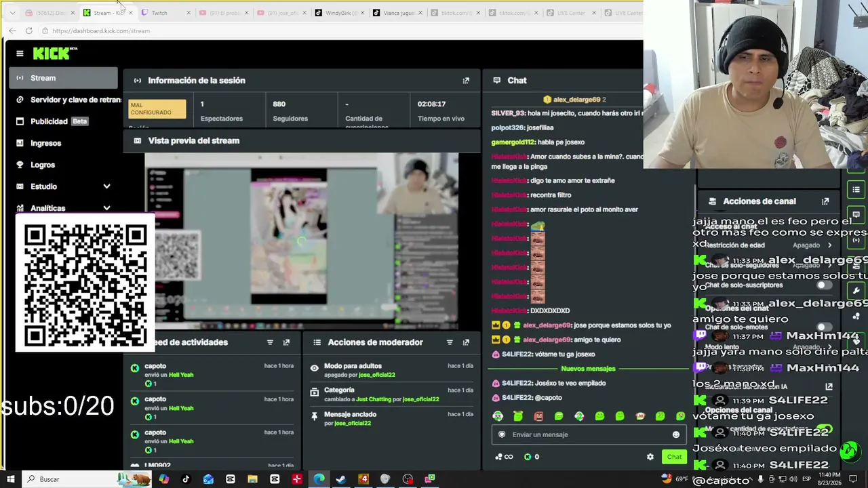
Task: Click username polpot326 in chat
Action: (x=508, y=127)
